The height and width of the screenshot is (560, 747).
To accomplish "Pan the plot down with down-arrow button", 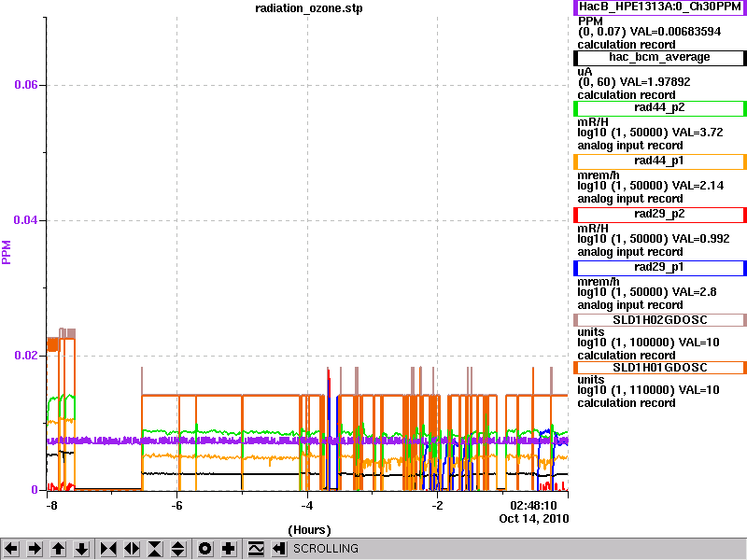I will click(82, 549).
